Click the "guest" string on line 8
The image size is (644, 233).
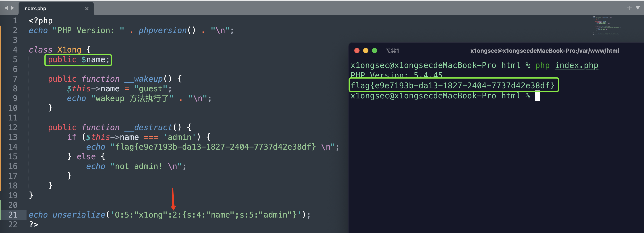click(x=151, y=89)
